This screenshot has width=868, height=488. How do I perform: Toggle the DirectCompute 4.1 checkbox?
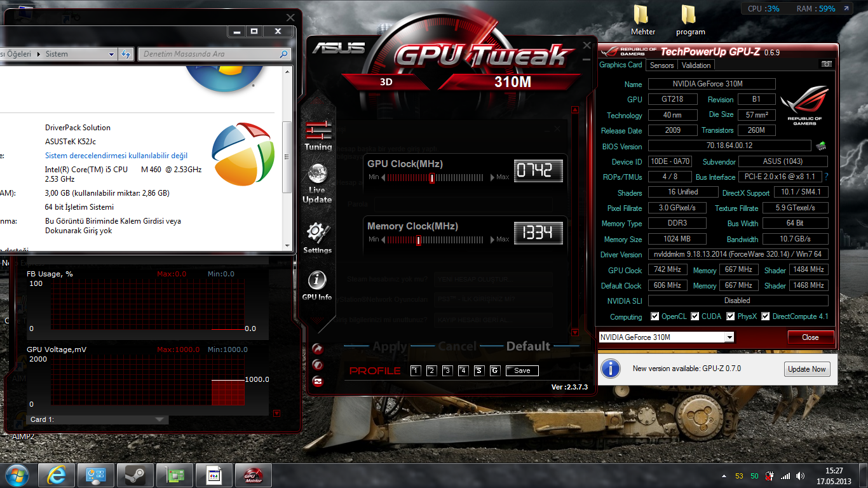[x=766, y=316]
